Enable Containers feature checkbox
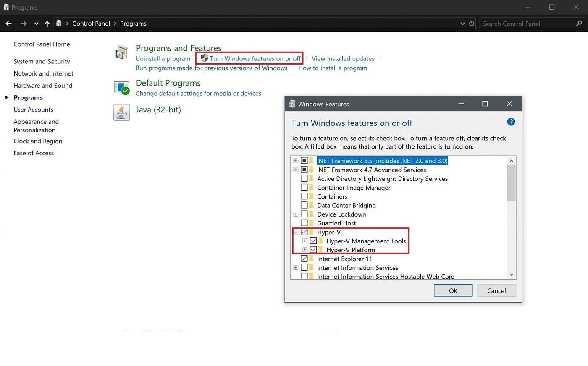588x366 pixels. pos(304,196)
